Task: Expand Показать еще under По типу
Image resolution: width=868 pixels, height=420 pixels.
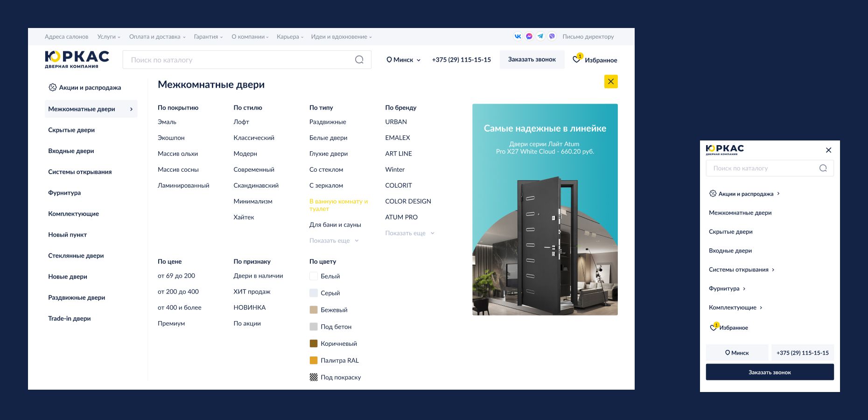Action: tap(334, 241)
